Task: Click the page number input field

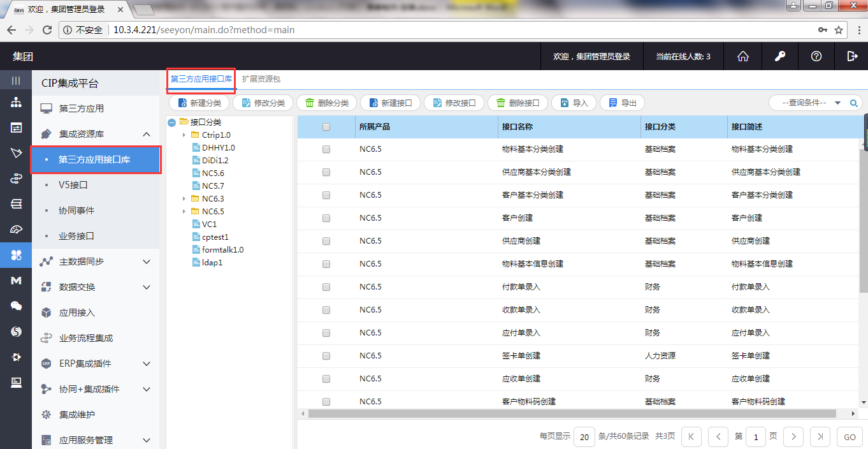Action: click(x=756, y=437)
